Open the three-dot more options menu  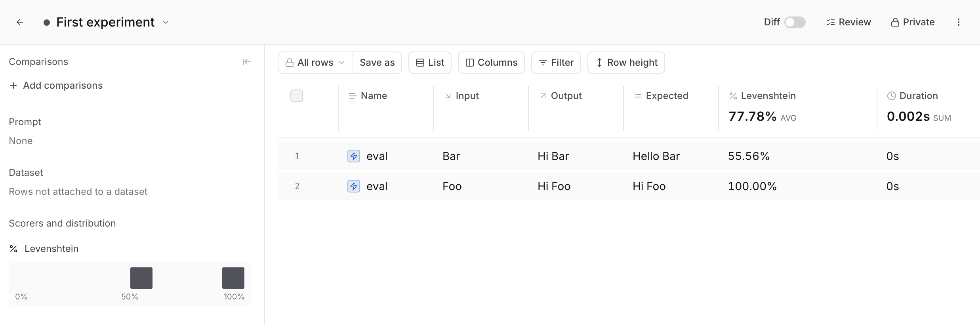tap(959, 22)
